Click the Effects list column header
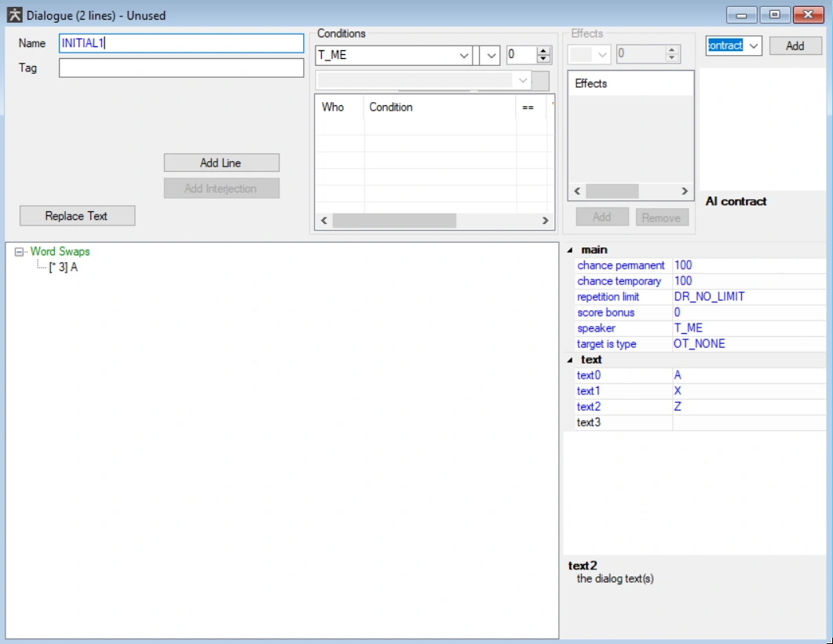This screenshot has width=833, height=644. pyautogui.click(x=630, y=83)
